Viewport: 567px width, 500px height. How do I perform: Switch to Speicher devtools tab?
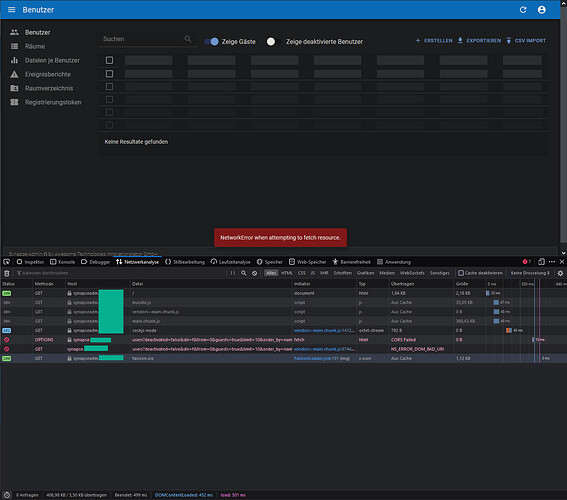tap(269, 262)
